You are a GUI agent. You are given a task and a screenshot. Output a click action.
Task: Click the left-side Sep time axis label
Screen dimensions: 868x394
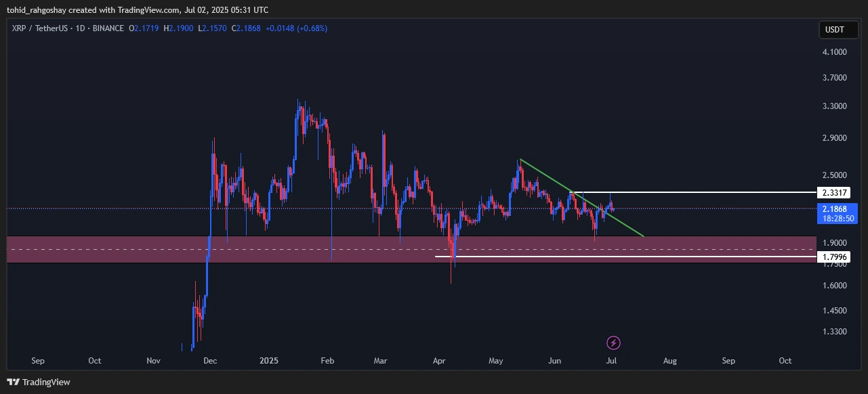(x=38, y=361)
